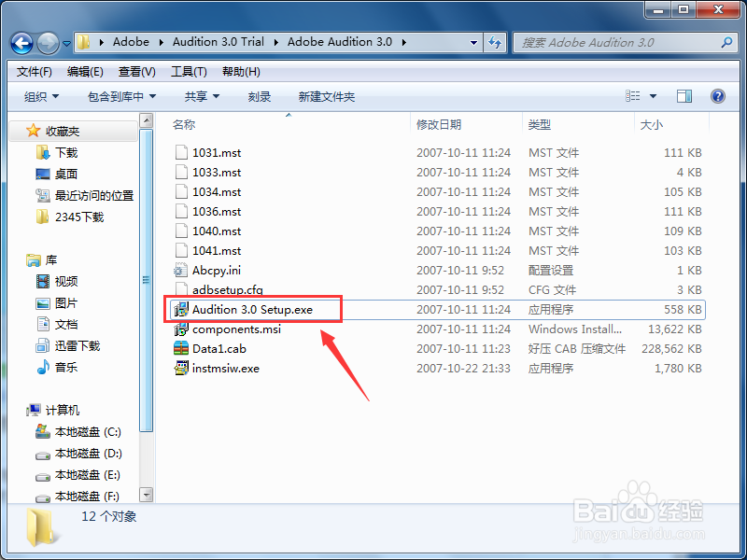Open 本地磁盘 (E:)
The image size is (747, 560).
78,475
